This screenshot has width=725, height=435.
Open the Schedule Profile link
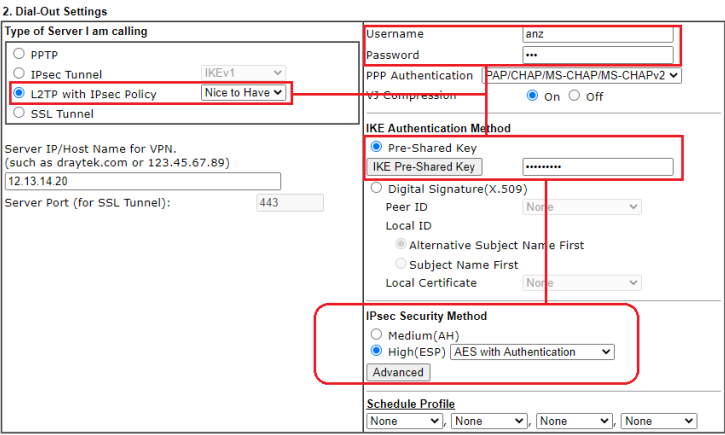(410, 404)
